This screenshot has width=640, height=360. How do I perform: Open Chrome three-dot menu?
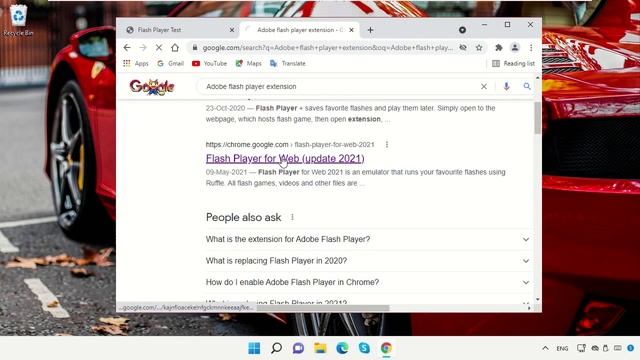(x=531, y=48)
